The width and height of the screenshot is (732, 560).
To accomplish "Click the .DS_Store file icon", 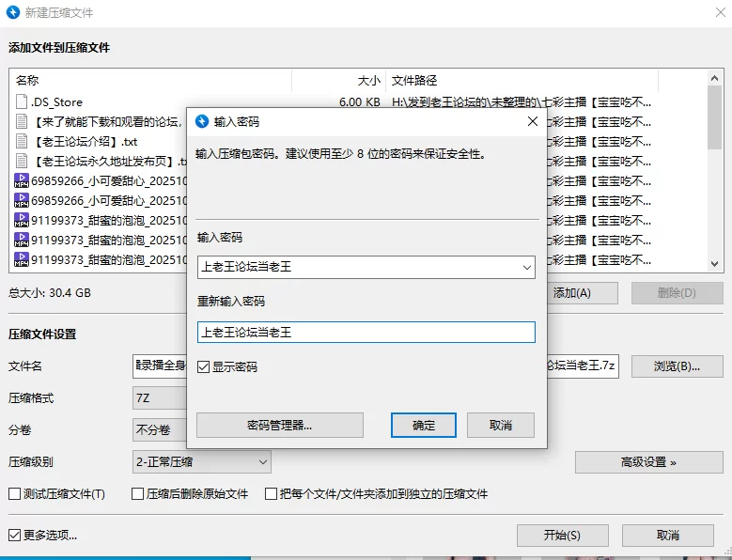I will point(22,101).
